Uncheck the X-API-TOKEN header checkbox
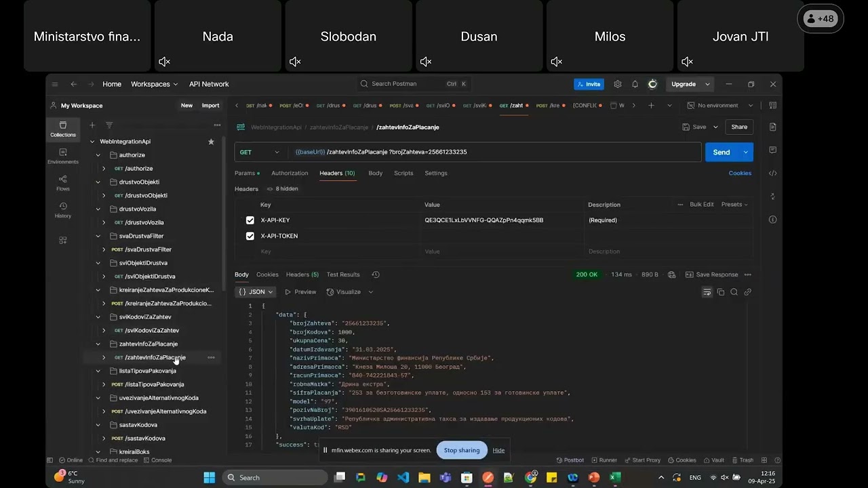The width and height of the screenshot is (868, 488). pyautogui.click(x=250, y=236)
